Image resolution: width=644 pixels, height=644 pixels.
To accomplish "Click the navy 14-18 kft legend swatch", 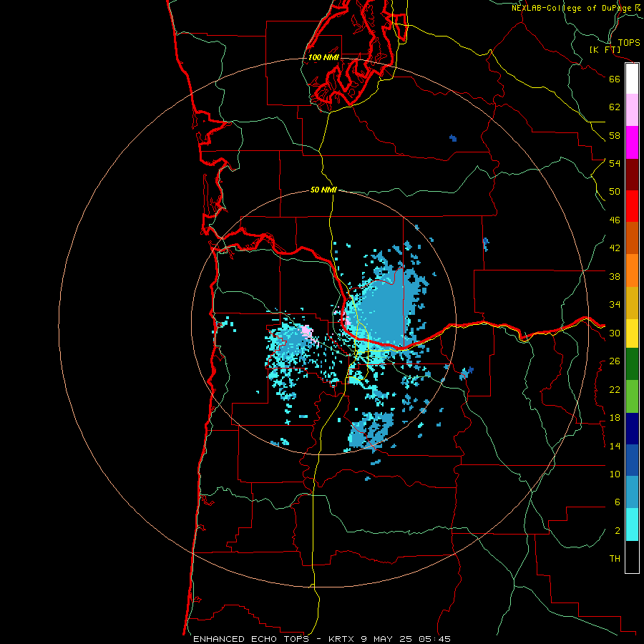I will [x=632, y=429].
